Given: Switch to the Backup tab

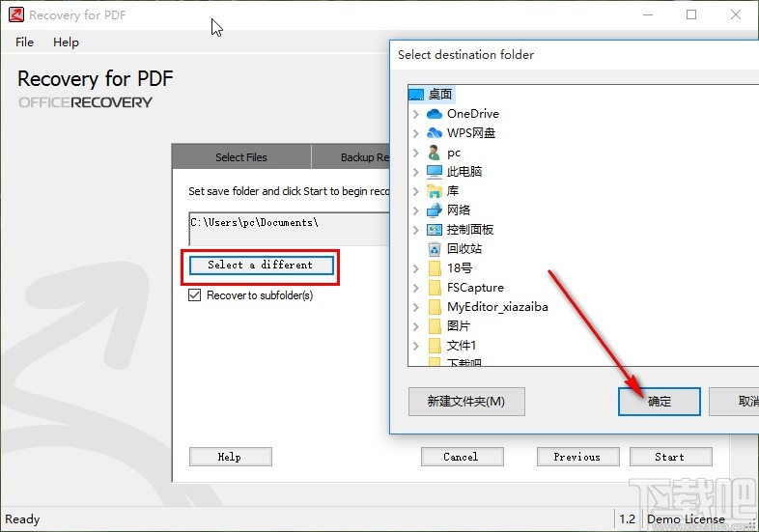Looking at the screenshot, I should (351, 156).
